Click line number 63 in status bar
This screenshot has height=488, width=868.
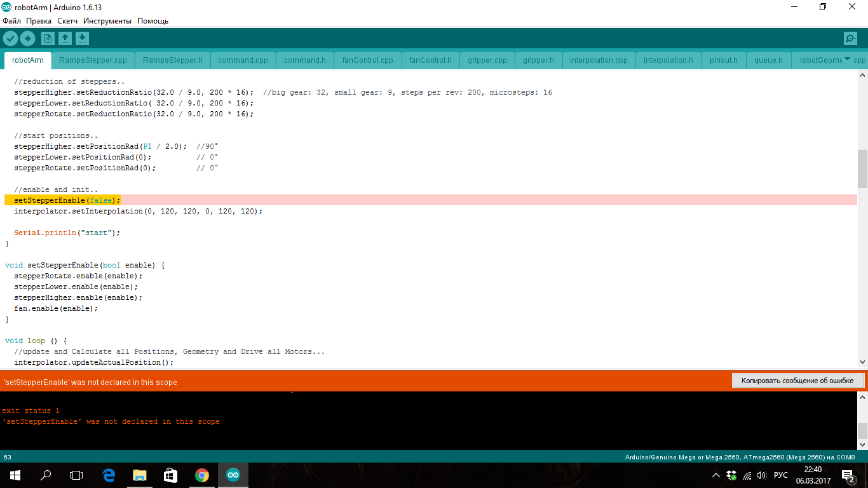(7, 457)
